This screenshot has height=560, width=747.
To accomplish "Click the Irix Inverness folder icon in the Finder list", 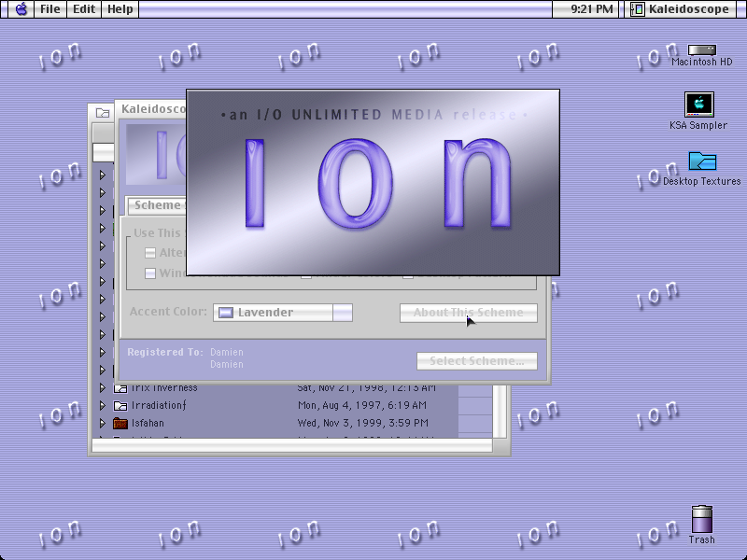I will [x=120, y=388].
